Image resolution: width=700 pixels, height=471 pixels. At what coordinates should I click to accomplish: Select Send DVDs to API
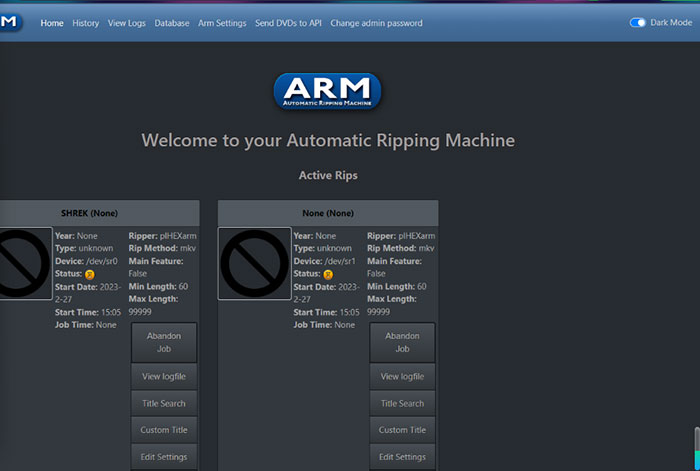pos(288,23)
